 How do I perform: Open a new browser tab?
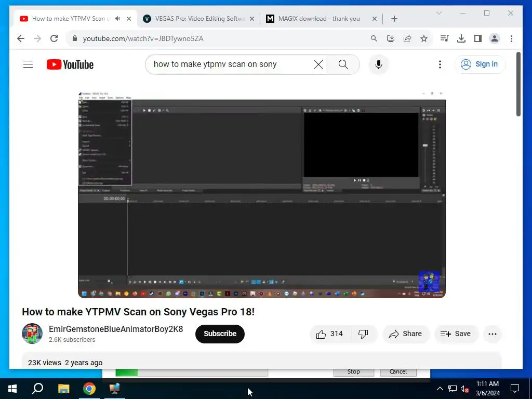click(394, 19)
